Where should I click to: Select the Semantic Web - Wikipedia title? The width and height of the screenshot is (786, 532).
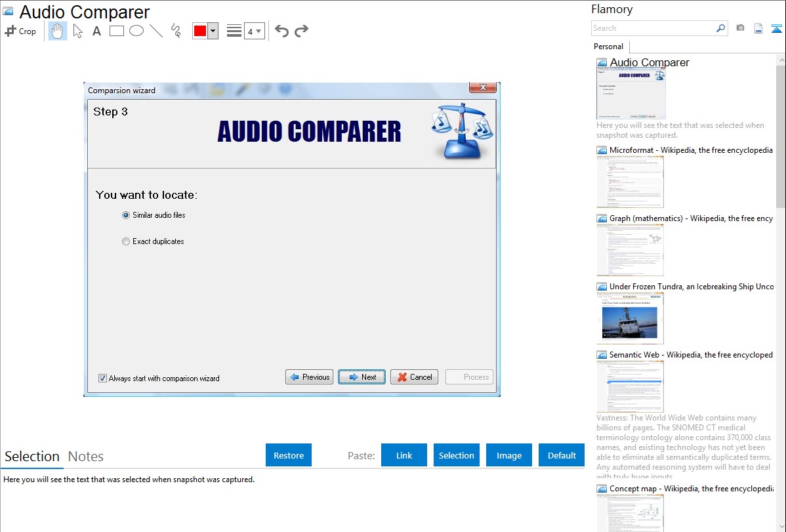[x=691, y=354]
